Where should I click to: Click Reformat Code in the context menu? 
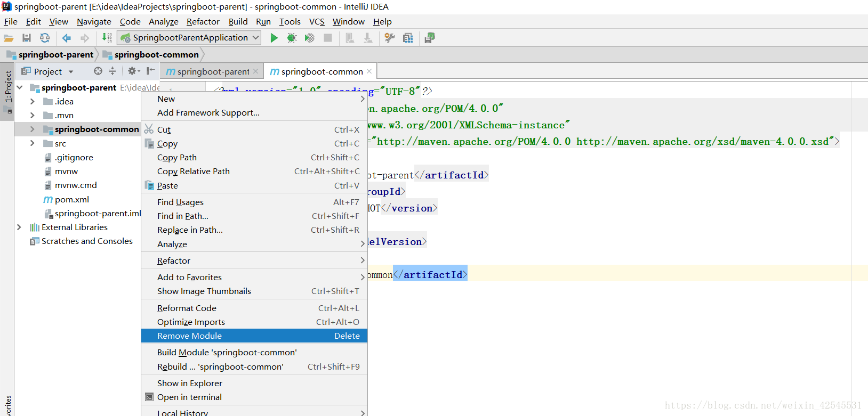(x=254, y=308)
